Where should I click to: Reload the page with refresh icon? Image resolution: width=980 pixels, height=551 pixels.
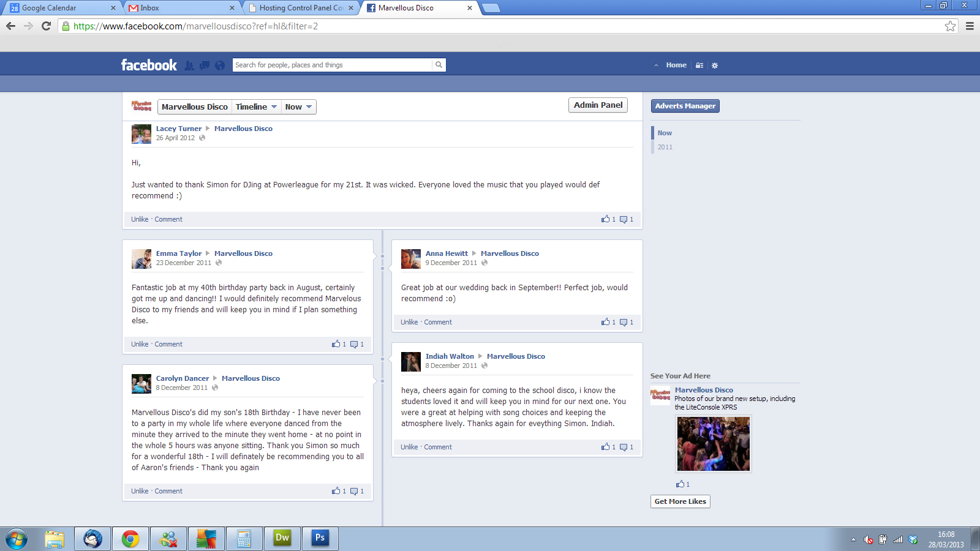pos(46,26)
